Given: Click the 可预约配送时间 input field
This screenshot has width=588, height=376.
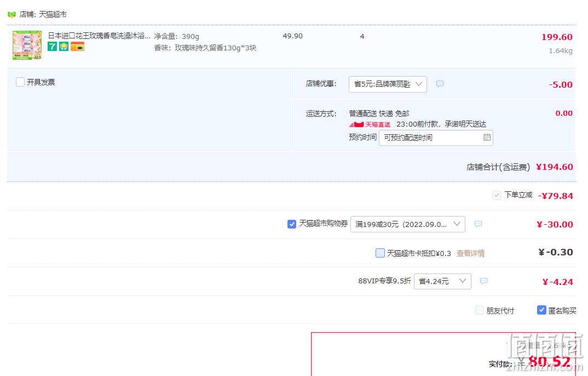Looking at the screenshot, I should coord(436,138).
